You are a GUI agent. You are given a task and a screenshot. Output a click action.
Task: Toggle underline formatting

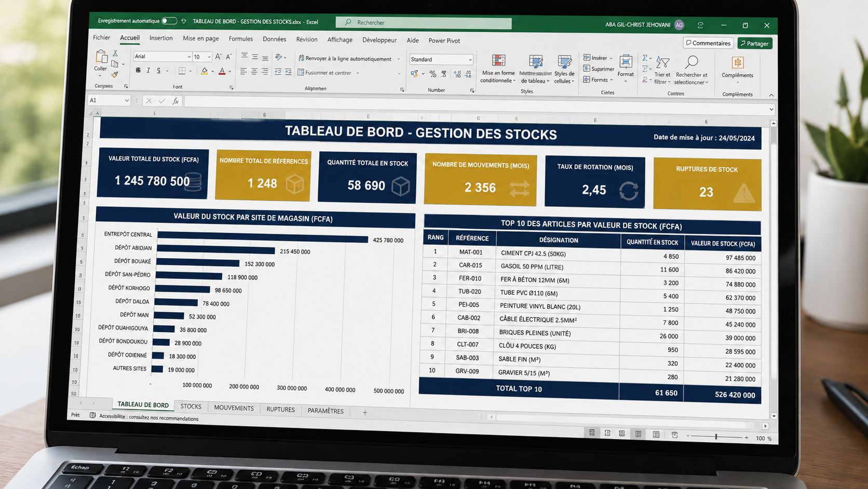tap(159, 70)
